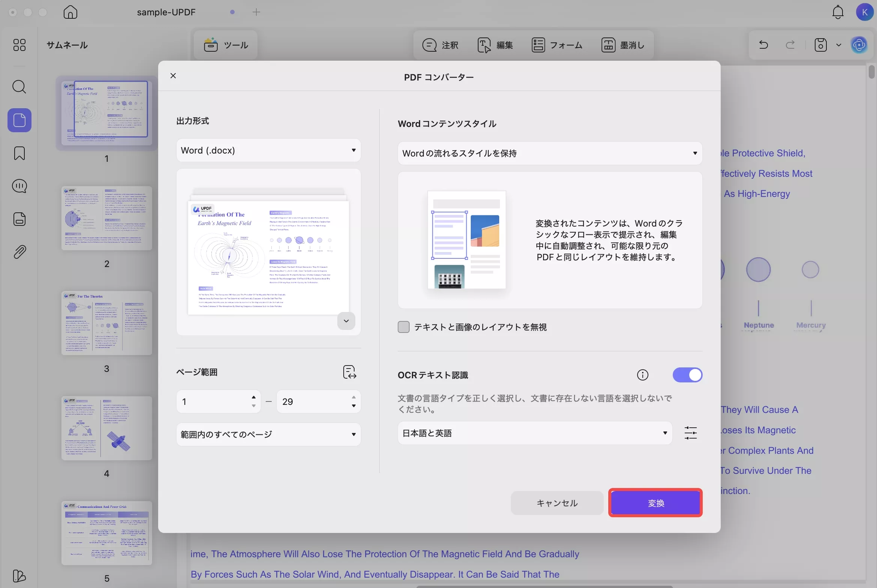Open the Word (.docx) output format dropdown
This screenshot has height=588, width=877.
268,150
